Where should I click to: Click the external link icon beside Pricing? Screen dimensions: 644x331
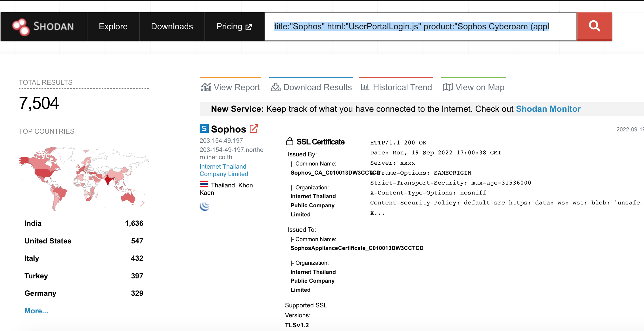tap(249, 27)
